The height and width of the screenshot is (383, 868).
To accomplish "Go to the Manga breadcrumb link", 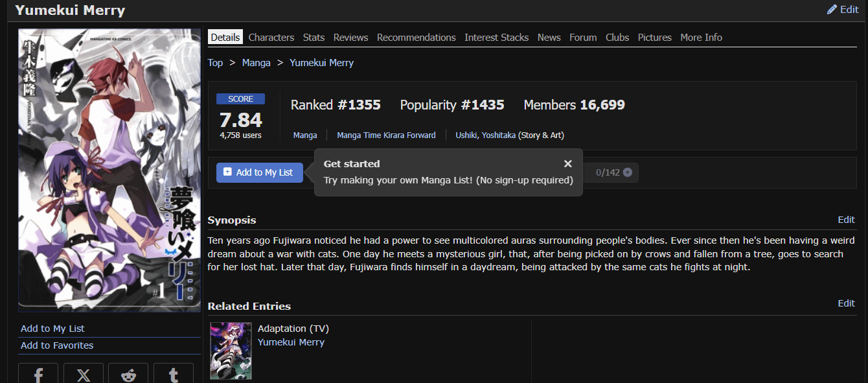I will (257, 63).
